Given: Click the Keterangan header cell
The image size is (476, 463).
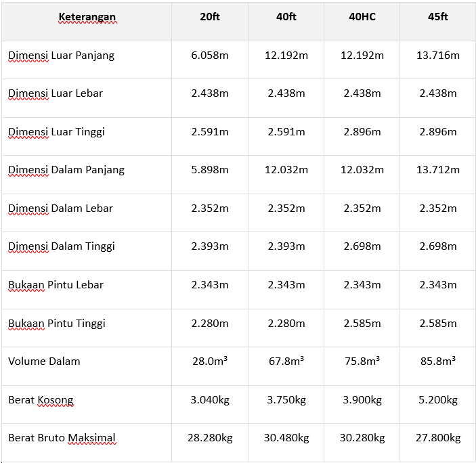Looking at the screenshot, I should coord(87,17).
